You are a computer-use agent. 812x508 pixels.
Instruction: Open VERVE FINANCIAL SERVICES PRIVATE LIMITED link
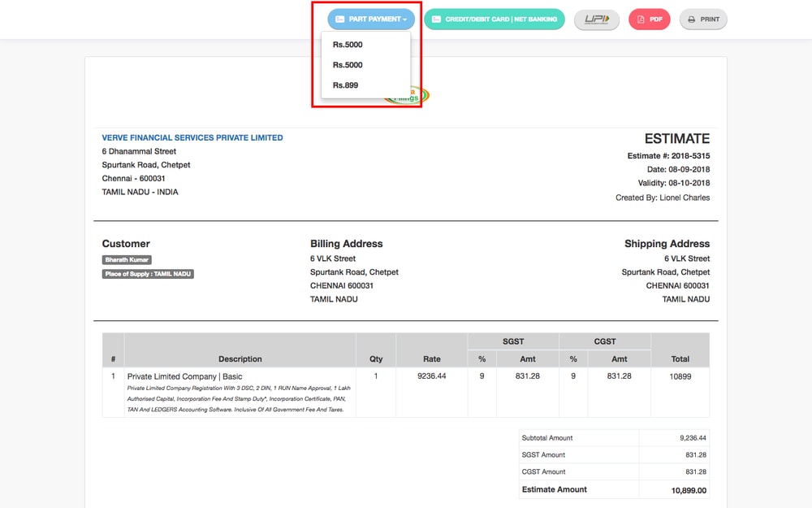pos(192,137)
